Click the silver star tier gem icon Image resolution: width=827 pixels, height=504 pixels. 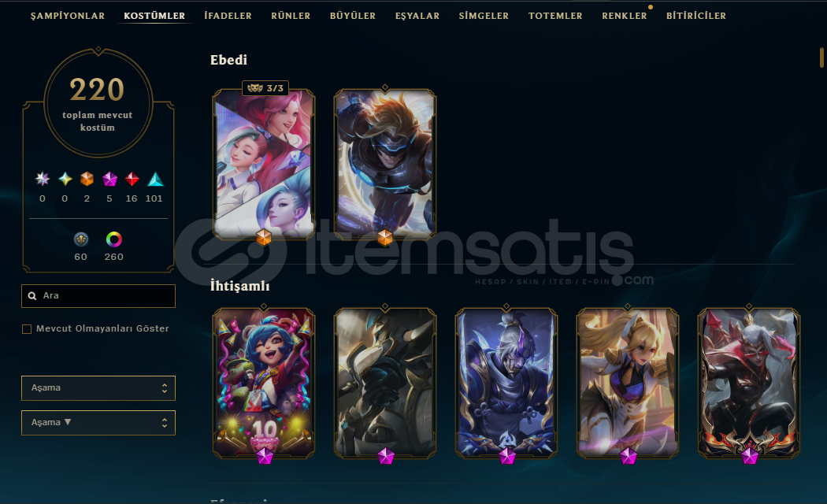tap(43, 180)
